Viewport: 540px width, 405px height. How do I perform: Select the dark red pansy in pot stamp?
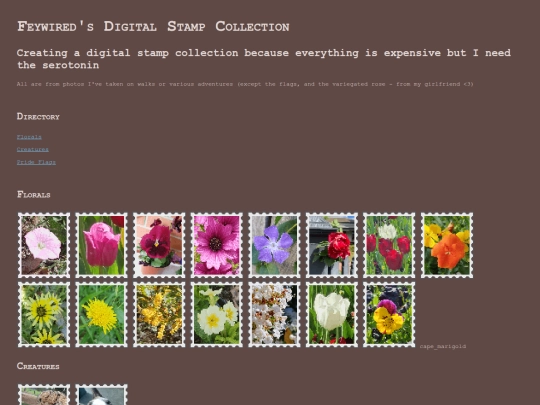159,245
